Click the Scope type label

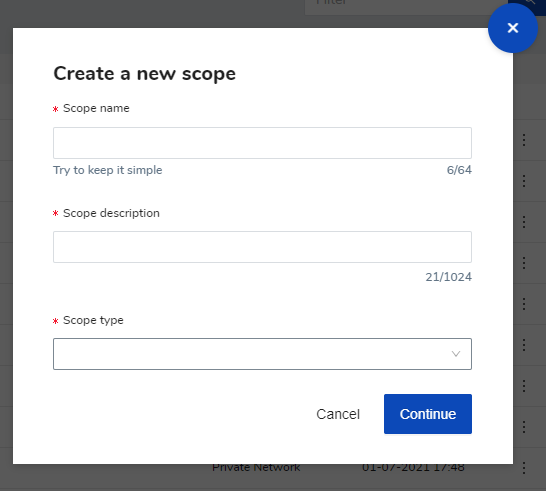coord(93,320)
